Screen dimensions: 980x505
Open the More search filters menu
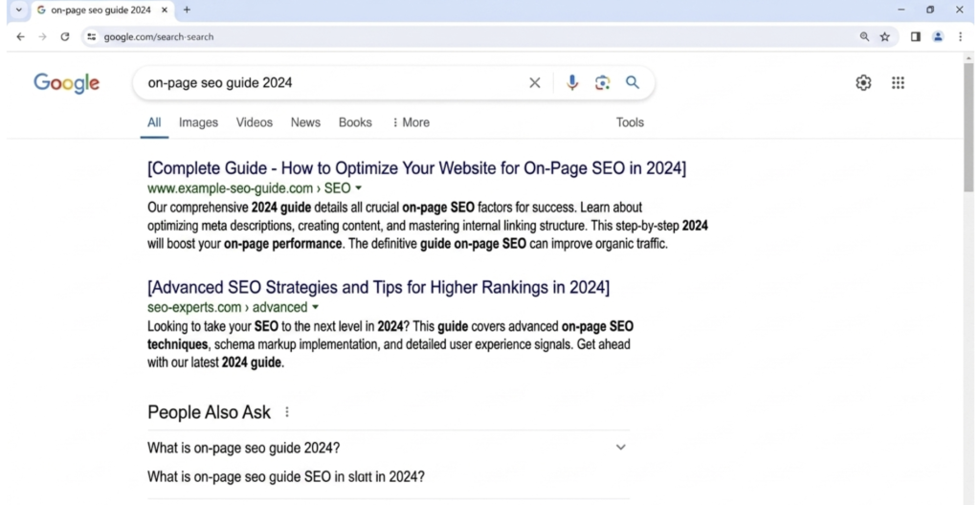[x=411, y=122]
